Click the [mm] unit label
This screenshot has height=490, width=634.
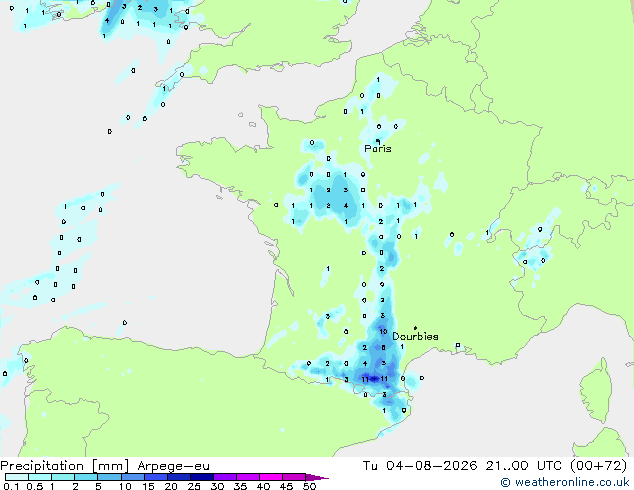click(110, 466)
